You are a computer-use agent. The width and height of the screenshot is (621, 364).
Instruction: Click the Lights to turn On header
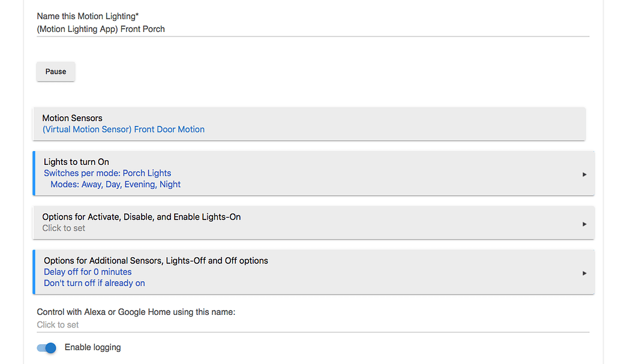click(76, 162)
